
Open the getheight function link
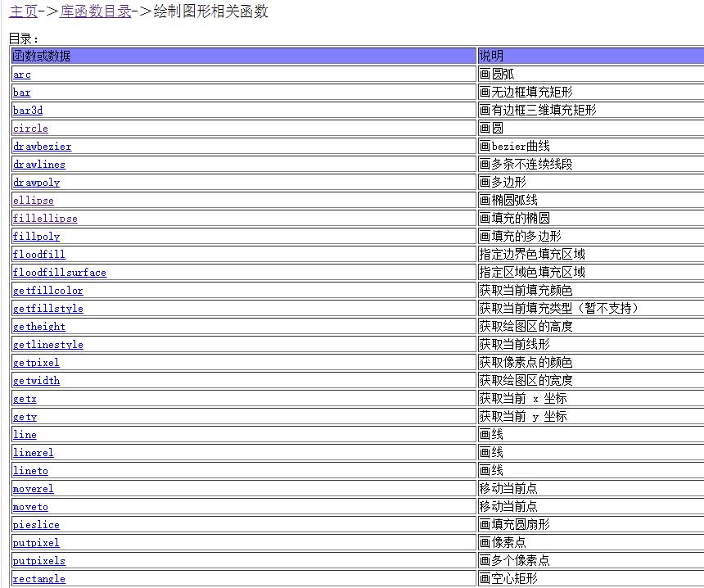point(39,327)
